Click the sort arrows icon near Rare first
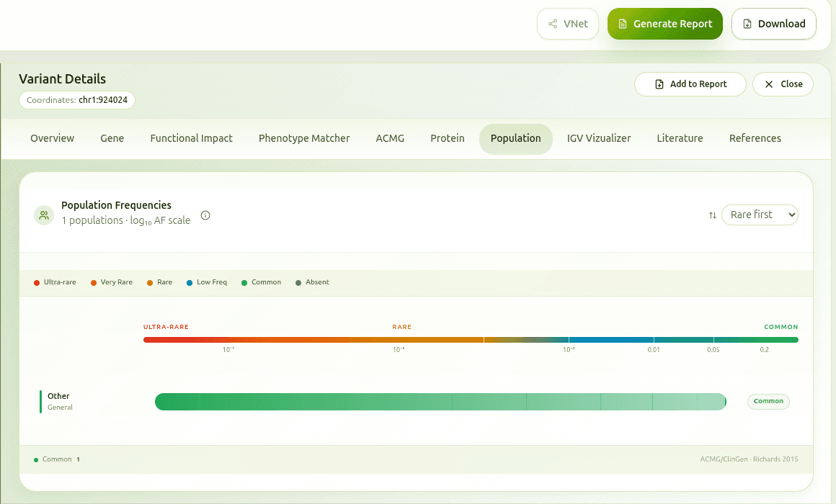836x504 pixels. point(713,215)
